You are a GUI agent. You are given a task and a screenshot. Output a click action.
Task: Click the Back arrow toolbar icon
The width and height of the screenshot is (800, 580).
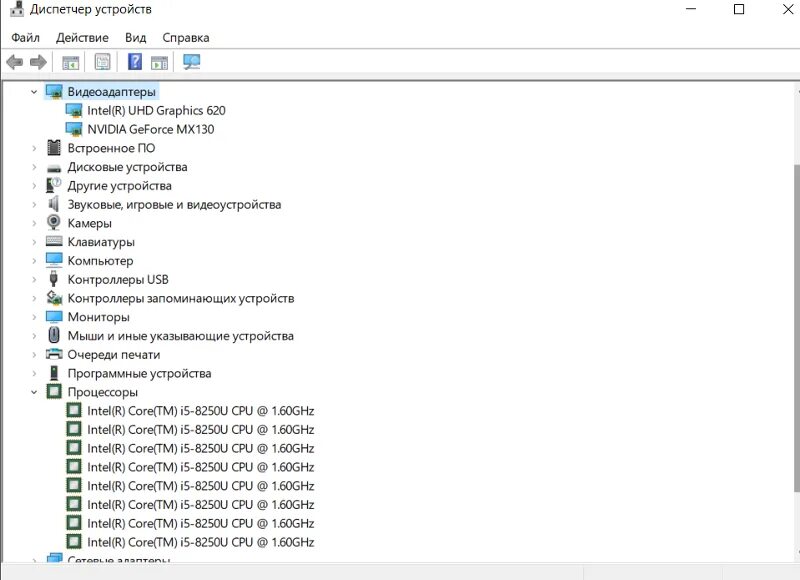click(x=14, y=62)
